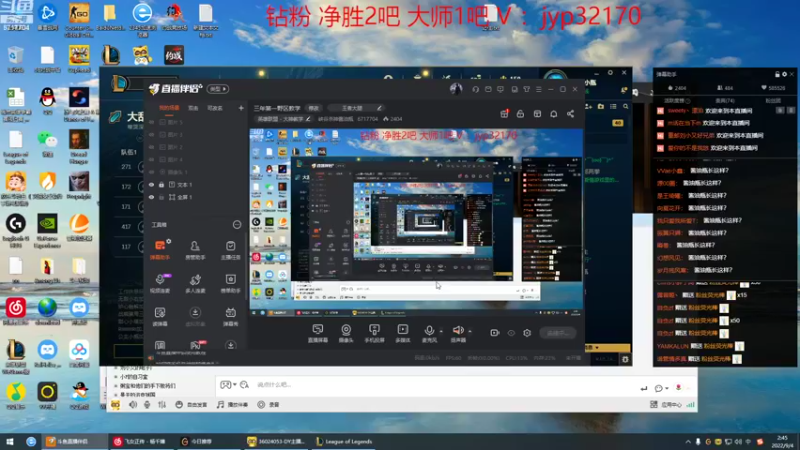Click the streamer avatar in the title bar
The height and width of the screenshot is (450, 800).
pyautogui.click(x=456, y=89)
